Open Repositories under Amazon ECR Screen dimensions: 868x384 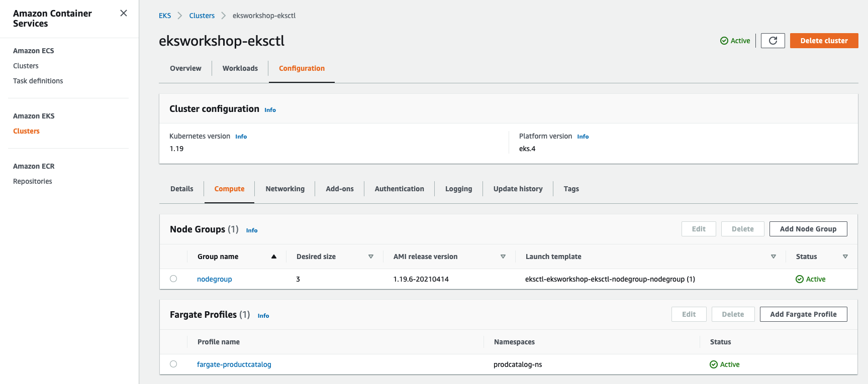point(33,181)
